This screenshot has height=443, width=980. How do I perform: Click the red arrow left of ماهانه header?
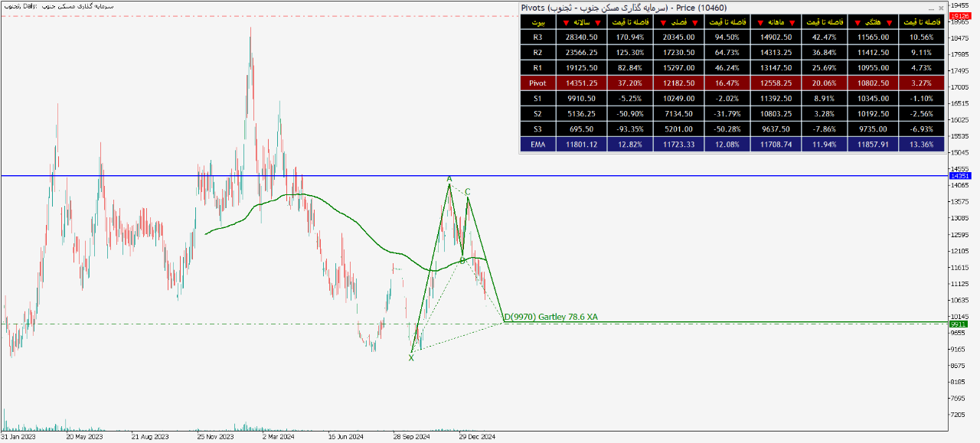click(759, 22)
